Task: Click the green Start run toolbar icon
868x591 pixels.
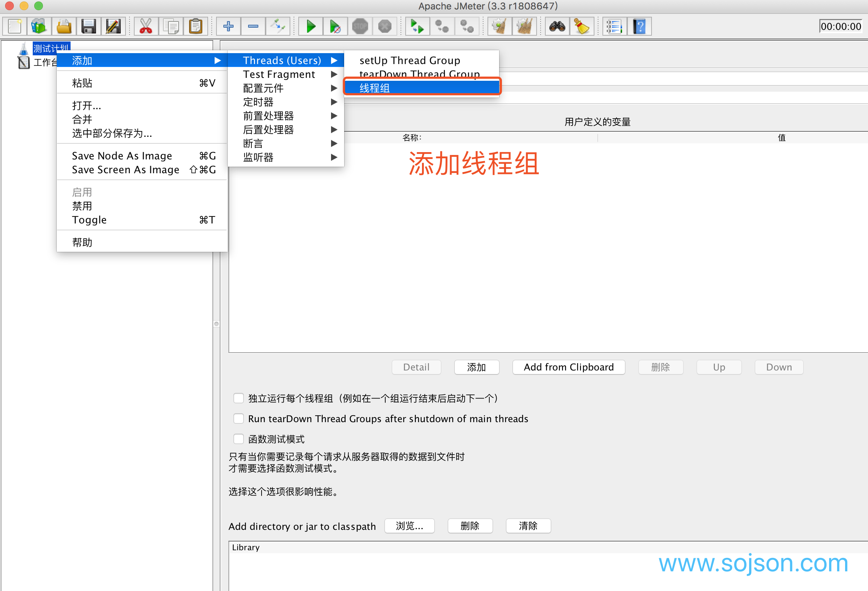Action: [310, 27]
